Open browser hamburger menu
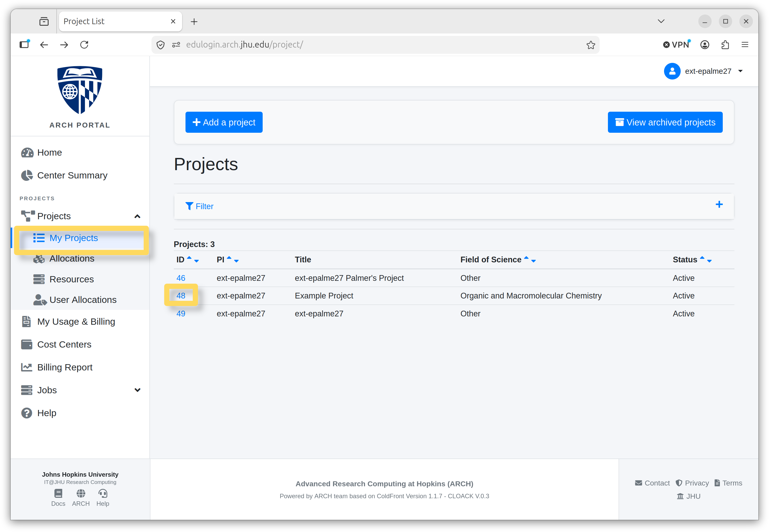769x532 pixels. tap(745, 45)
